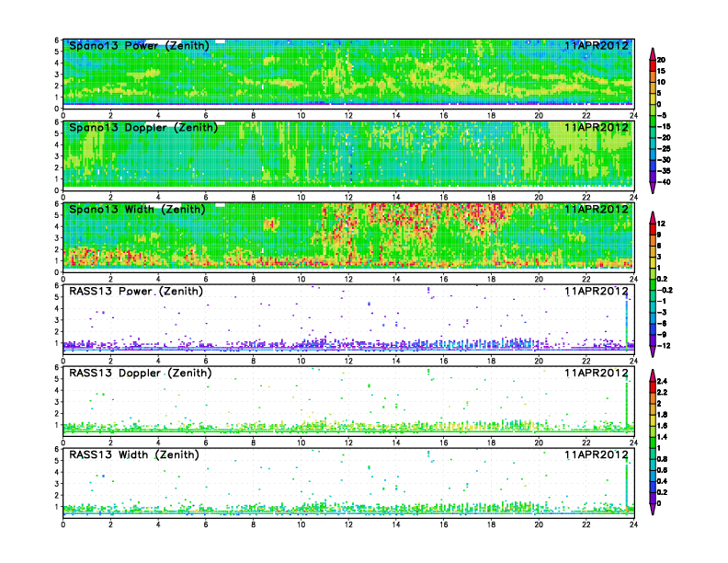Click hour 10 tick under RASS13 Power plot
Image resolution: width=728 pixels, height=563 pixels.
(301, 361)
